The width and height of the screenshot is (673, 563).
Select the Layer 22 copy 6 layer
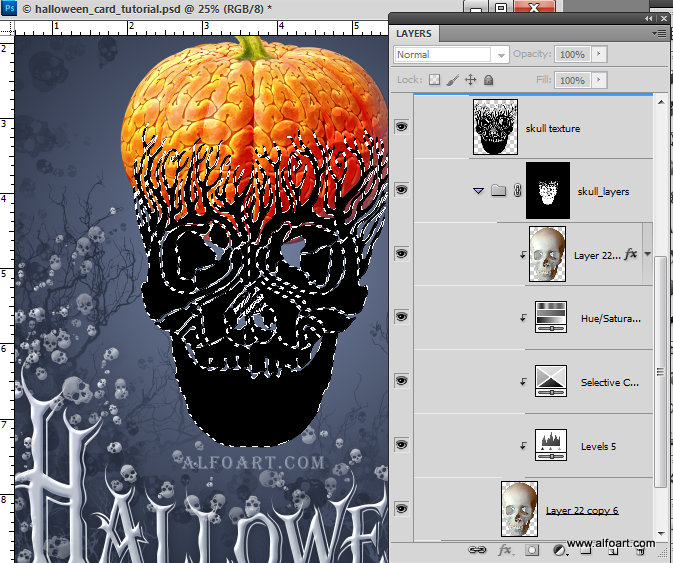[x=581, y=510]
